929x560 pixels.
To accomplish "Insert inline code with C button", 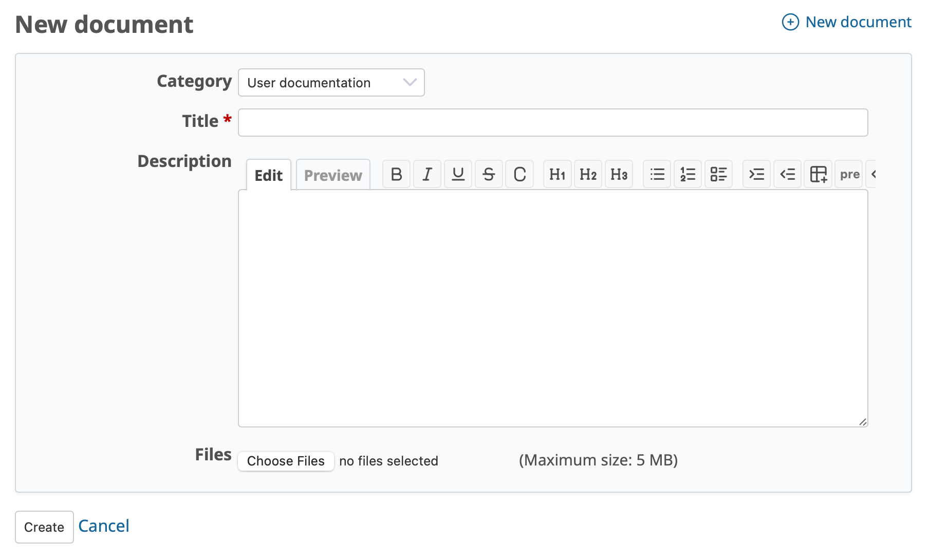I will coord(519,175).
